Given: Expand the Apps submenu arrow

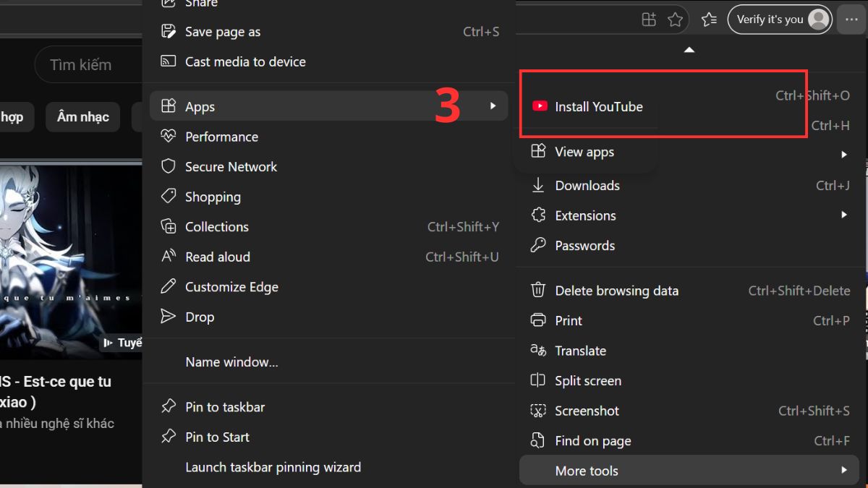Looking at the screenshot, I should coord(493,106).
